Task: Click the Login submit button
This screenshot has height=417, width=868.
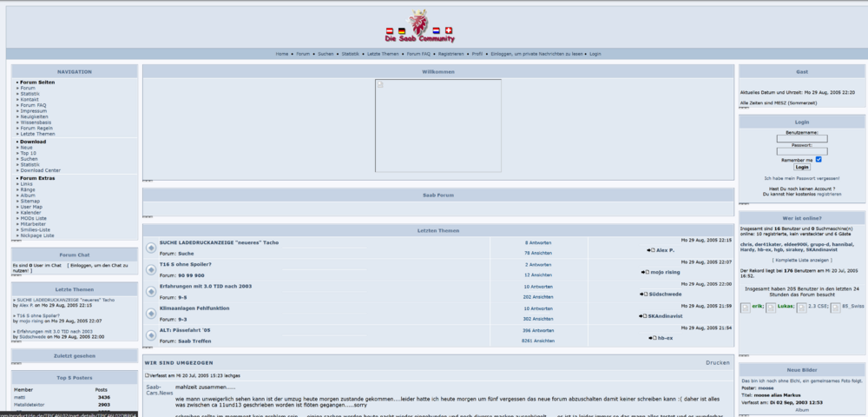Action: pyautogui.click(x=801, y=167)
